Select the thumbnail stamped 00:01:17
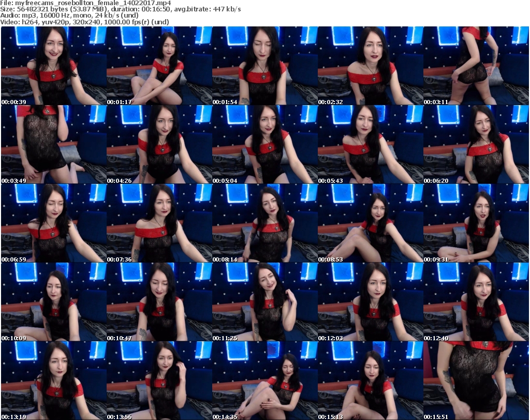Image resolution: width=530 pixels, height=420 pixels. click(159, 66)
